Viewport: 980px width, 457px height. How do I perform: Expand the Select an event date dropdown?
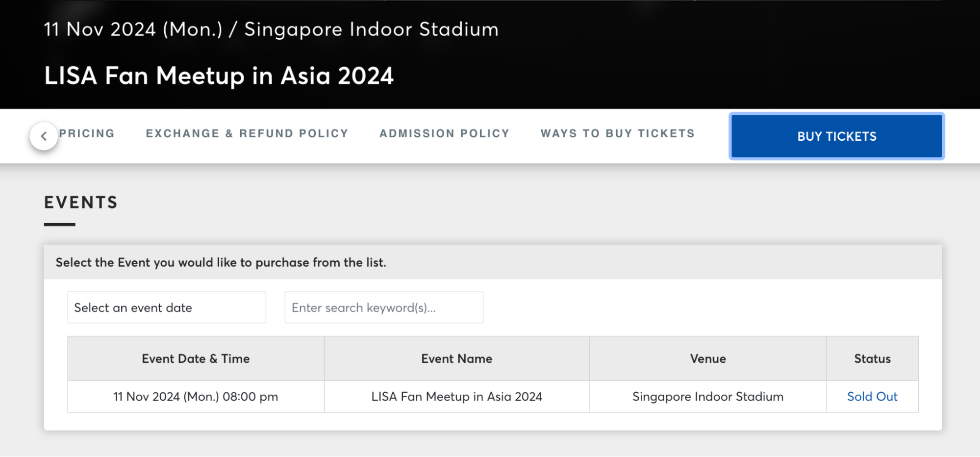pos(167,307)
